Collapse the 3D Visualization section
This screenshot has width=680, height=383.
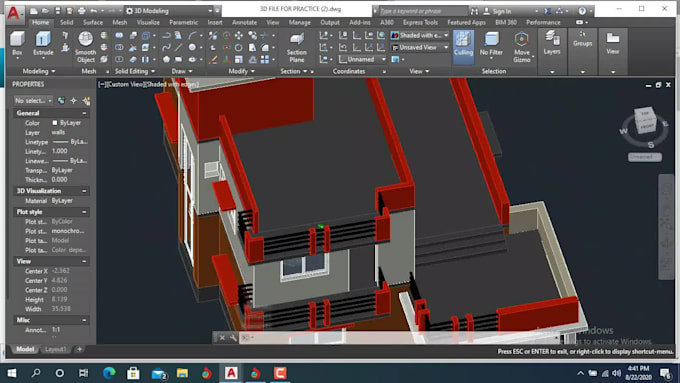(x=84, y=191)
